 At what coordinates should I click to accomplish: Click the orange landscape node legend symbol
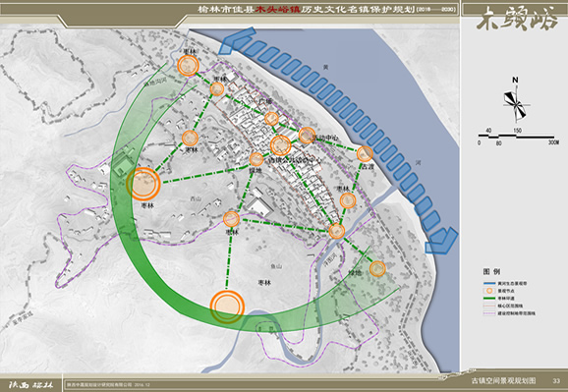click(489, 291)
